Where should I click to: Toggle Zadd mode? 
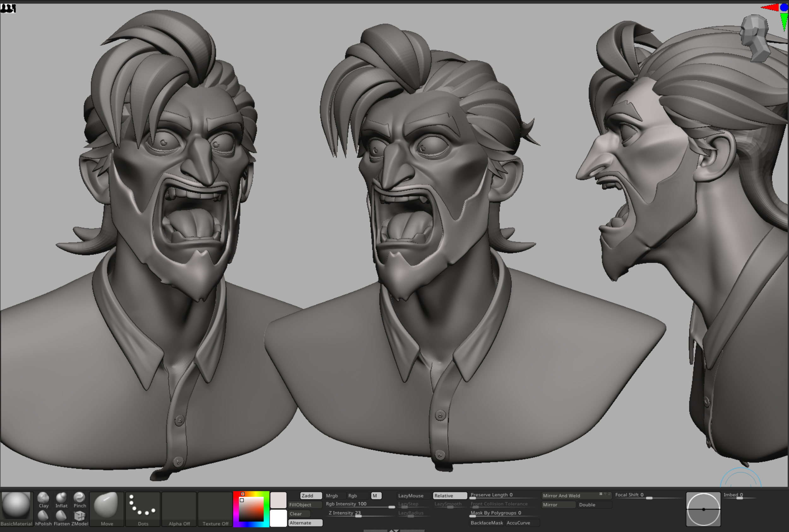coord(311,496)
